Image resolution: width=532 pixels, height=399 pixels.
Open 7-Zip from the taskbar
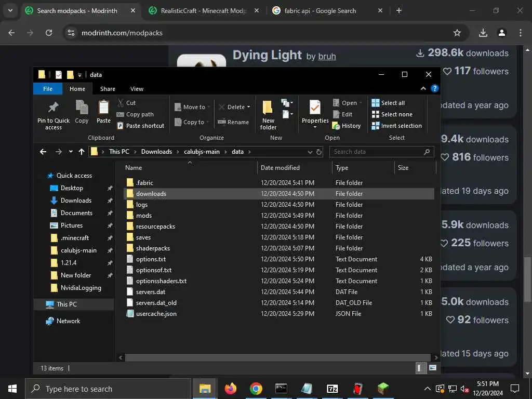332,389
